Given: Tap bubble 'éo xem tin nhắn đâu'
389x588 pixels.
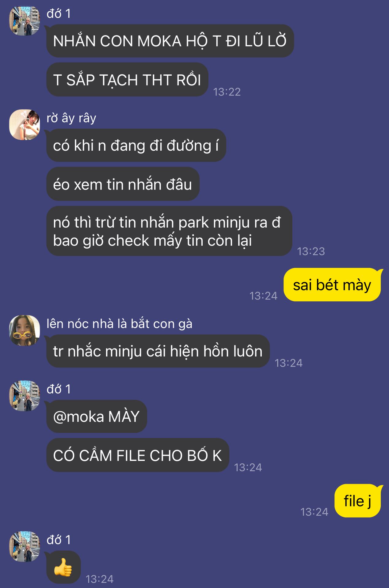Looking at the screenshot, I should [123, 184].
